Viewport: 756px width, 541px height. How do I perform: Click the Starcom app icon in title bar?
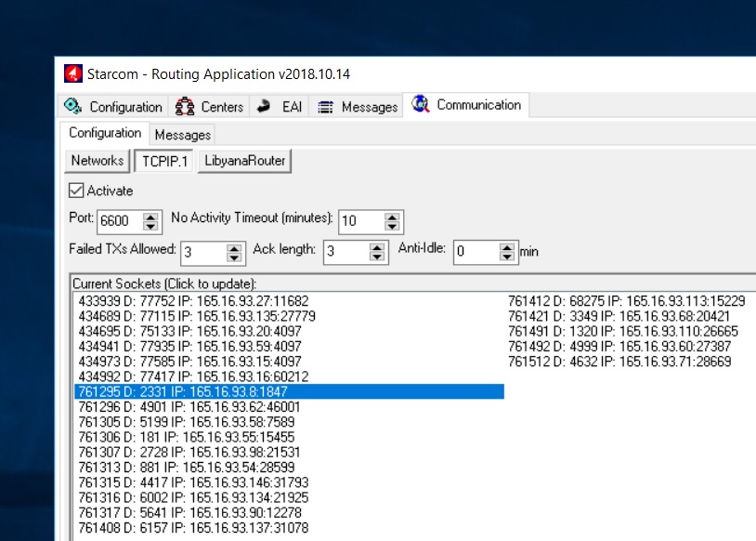coord(73,73)
